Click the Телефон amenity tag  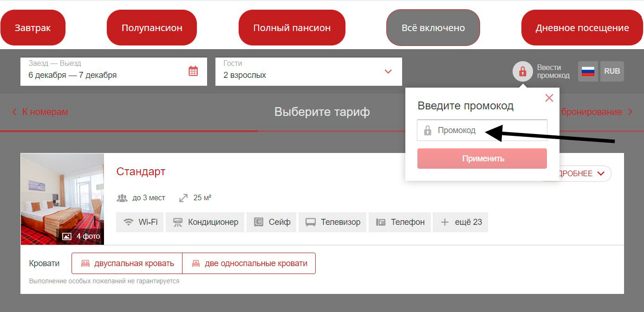400,222
